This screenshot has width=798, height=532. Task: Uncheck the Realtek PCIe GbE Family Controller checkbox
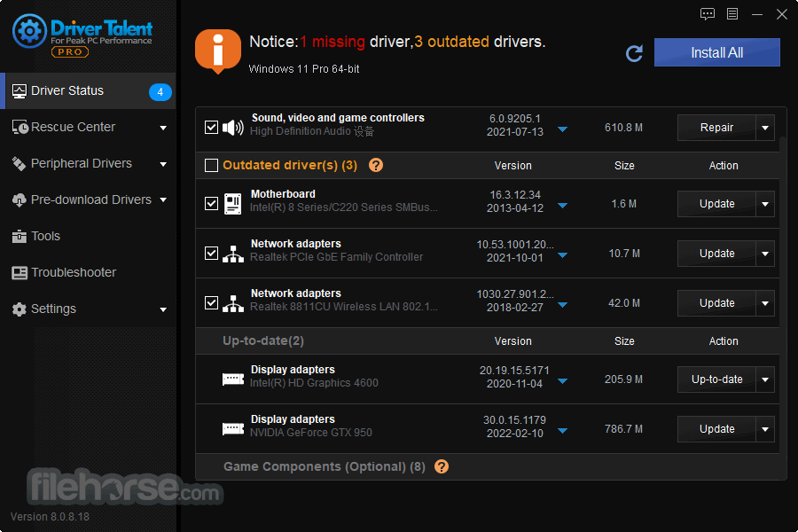[211, 253]
